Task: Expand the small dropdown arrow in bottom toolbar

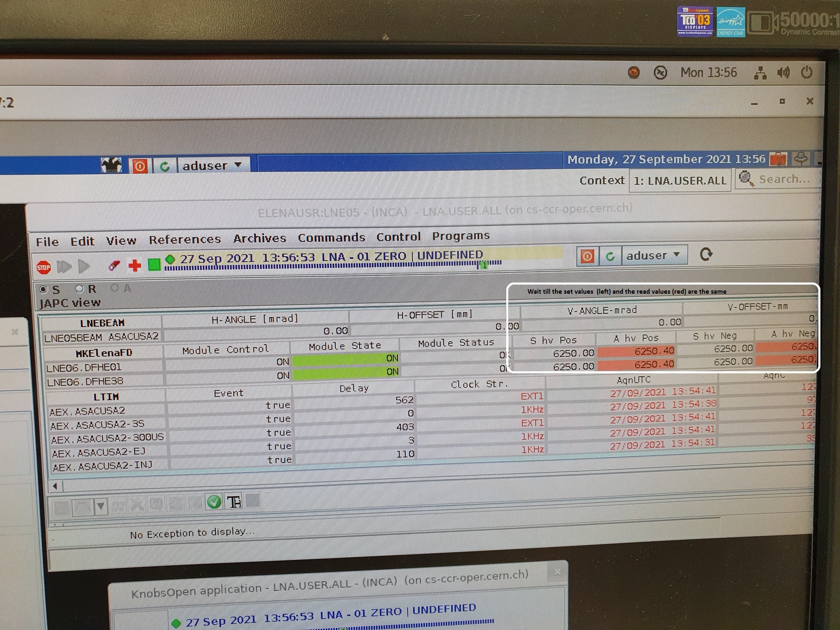Action: [x=100, y=507]
